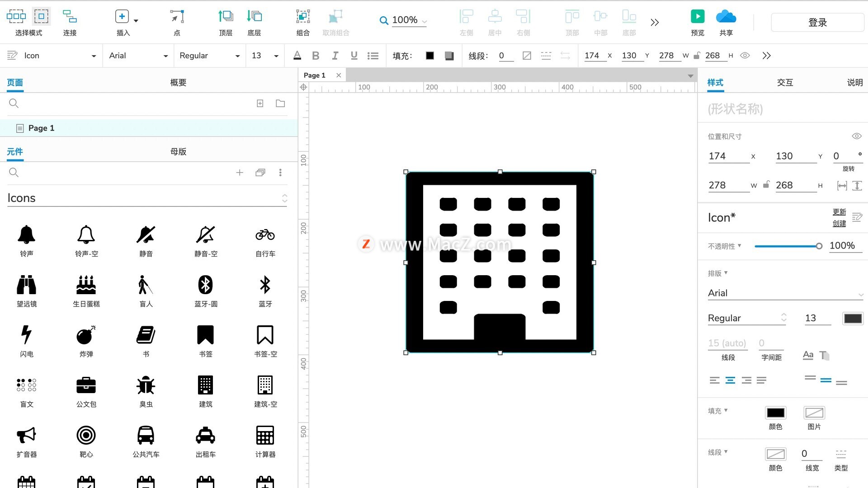Screen dimensions: 868x488
Task: Toggle the aspect ratio lock in style panel
Action: click(x=766, y=185)
